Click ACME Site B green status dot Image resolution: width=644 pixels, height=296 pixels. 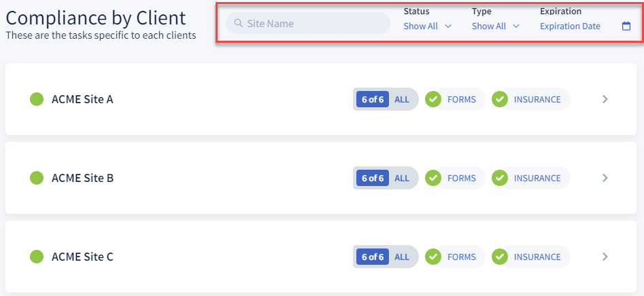tap(37, 178)
